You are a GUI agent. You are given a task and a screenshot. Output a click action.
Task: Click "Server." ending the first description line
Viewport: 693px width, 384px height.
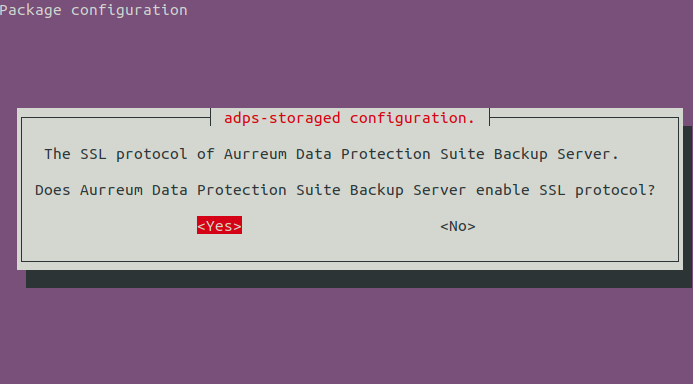[587, 154]
